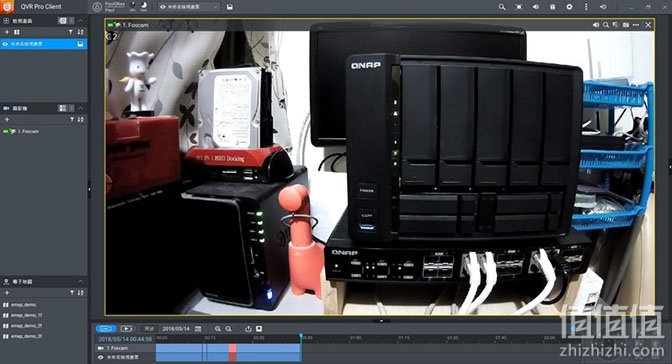Open calendar picker beside the 2018/05/14 date
This screenshot has width=672, height=364.
pos(198,329)
